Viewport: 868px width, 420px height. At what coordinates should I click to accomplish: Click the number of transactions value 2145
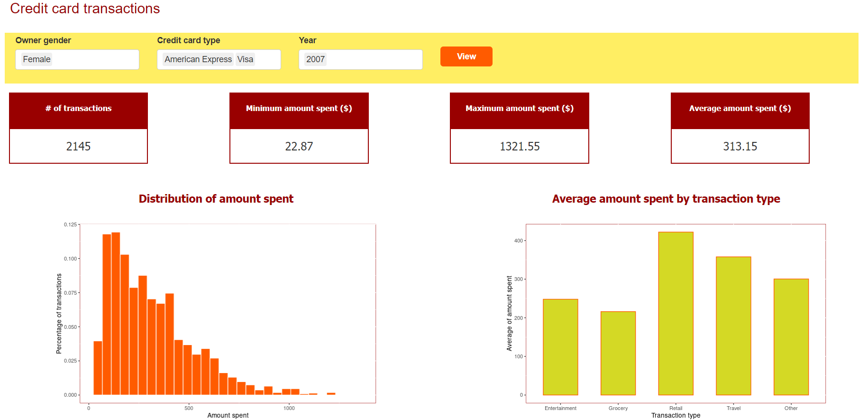coord(78,146)
